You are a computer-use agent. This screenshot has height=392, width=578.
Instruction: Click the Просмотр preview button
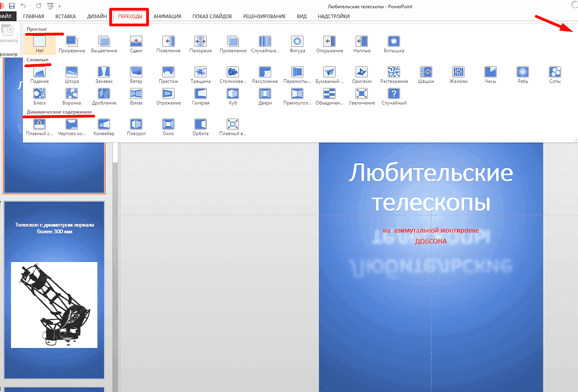[x=8, y=33]
